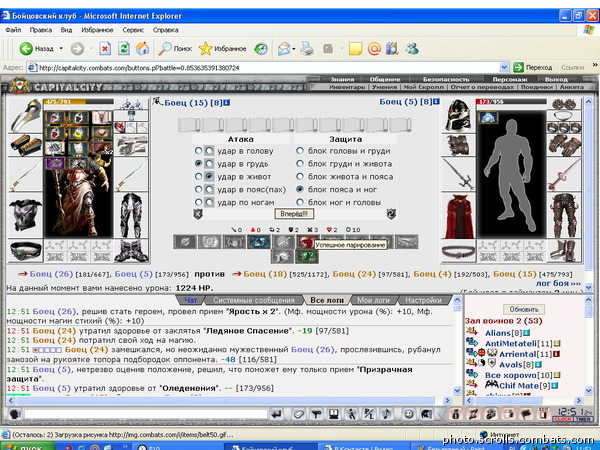Activate the red 'Успешное парирование' skill icon
This screenshot has width=600, height=450.
[307, 241]
